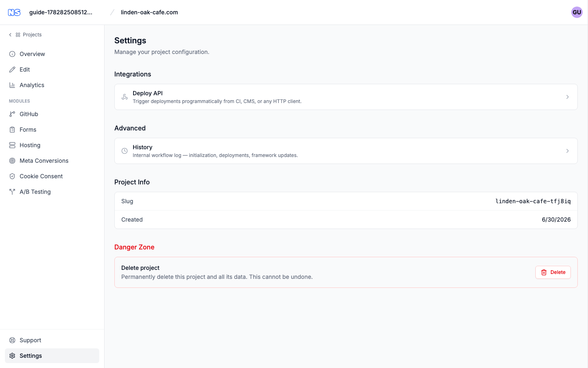588x368 pixels.
Task: Click linden-oak-cafe.com breadcrumb
Action: (149, 12)
